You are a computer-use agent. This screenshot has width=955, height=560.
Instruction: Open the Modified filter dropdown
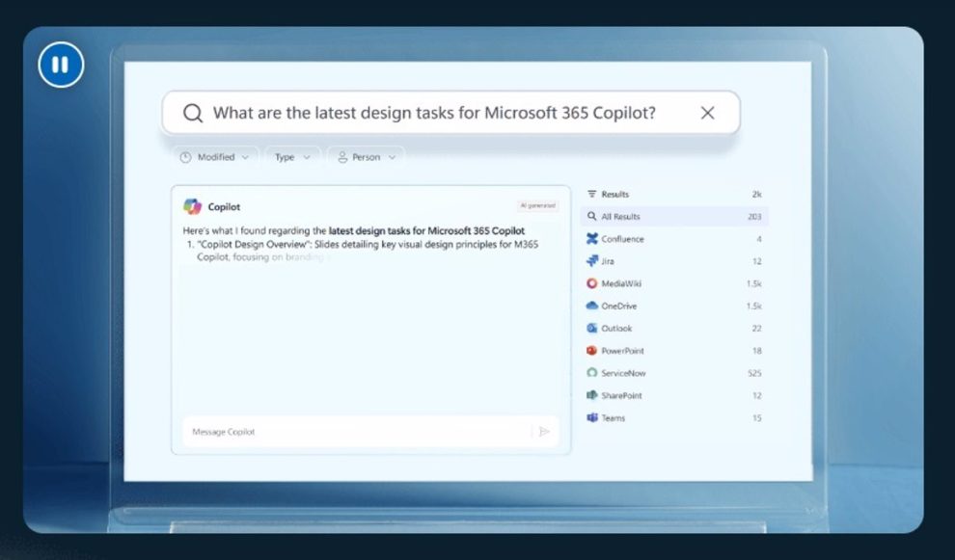click(x=216, y=157)
